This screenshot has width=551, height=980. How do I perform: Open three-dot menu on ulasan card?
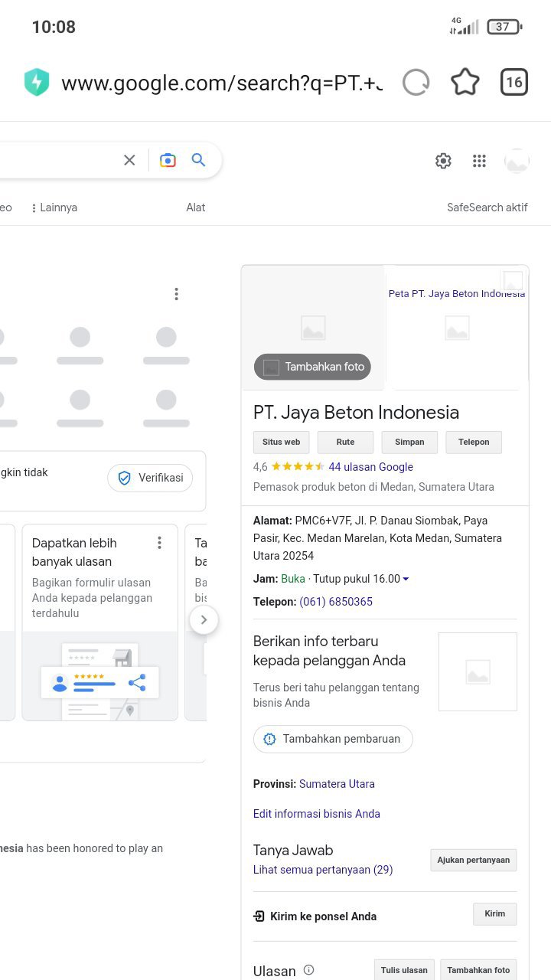[159, 543]
